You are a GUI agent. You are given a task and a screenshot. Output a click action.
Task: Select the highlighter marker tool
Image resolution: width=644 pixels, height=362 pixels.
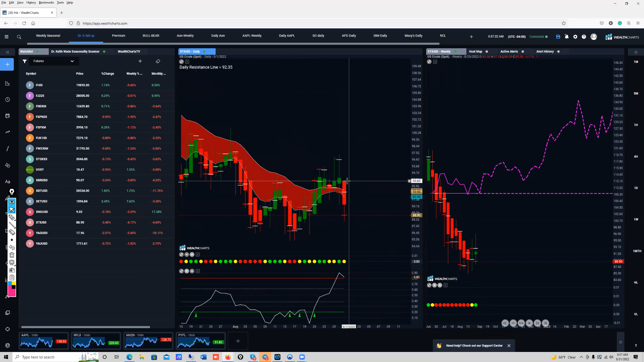pyautogui.click(x=12, y=218)
